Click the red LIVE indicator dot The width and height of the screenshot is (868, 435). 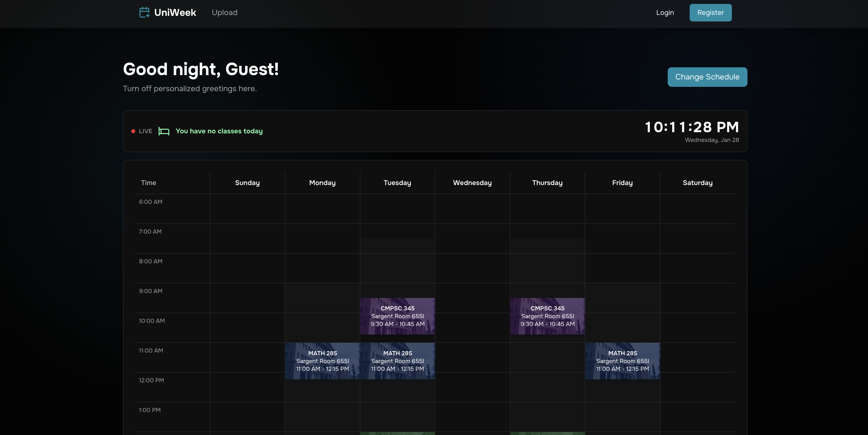[x=133, y=131]
